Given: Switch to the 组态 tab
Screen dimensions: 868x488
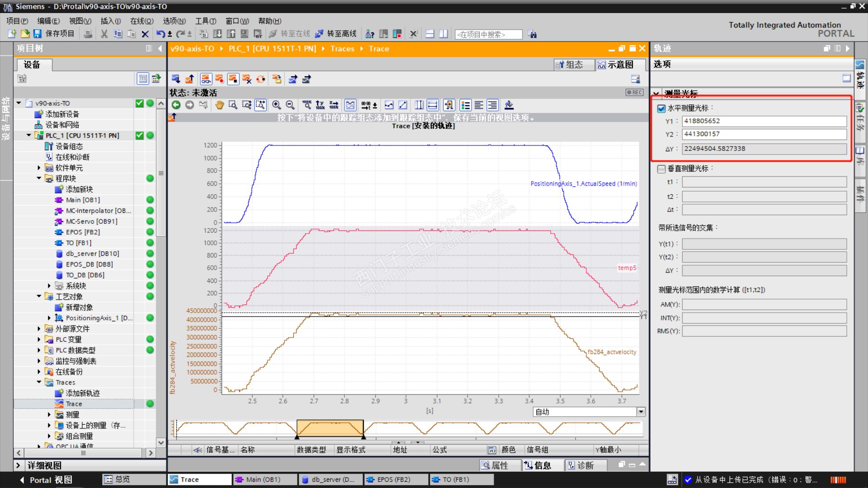Looking at the screenshot, I should click(570, 65).
